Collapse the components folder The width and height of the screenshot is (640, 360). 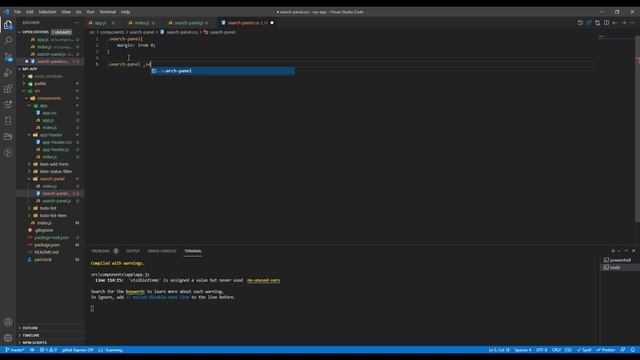click(49, 98)
